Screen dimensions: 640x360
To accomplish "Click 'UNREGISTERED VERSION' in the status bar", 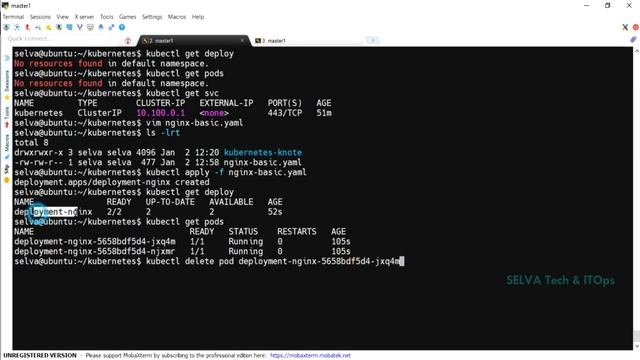I will click(40, 356).
